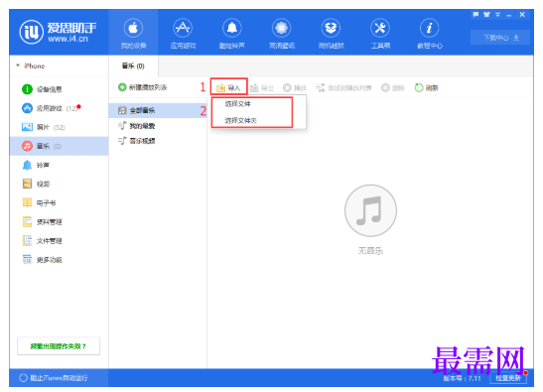
Task: Click the feedback flag icon in title bar
Action: coord(475,15)
